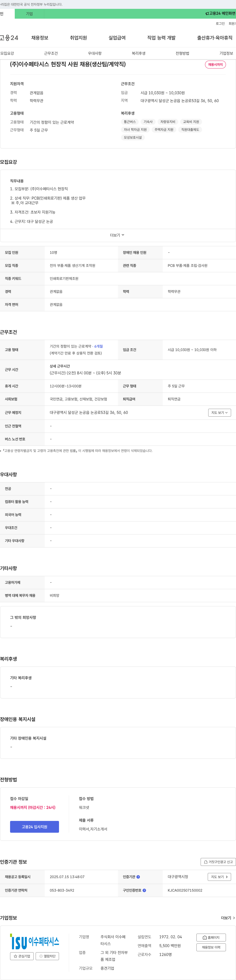Click the 열람차단 button
This screenshot has height=980, width=236.
[x=47, y=956]
